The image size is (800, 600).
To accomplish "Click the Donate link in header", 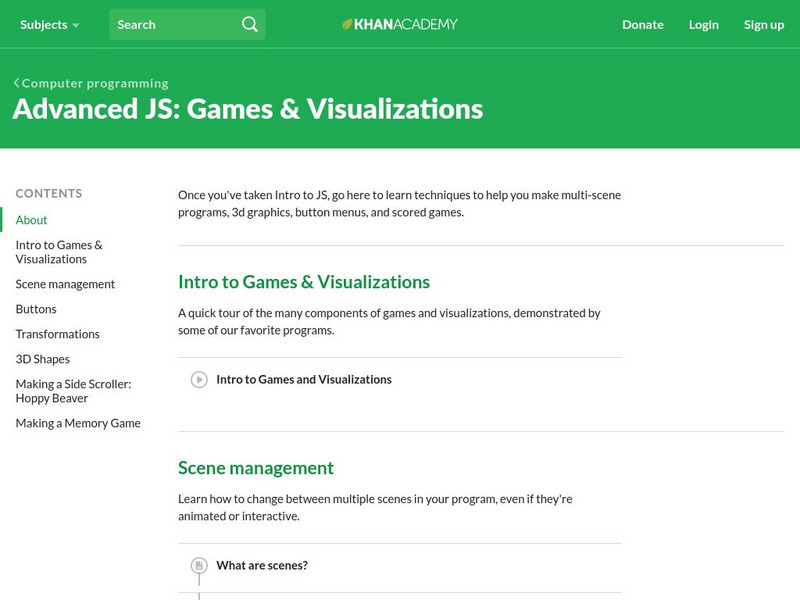I will (x=642, y=24).
